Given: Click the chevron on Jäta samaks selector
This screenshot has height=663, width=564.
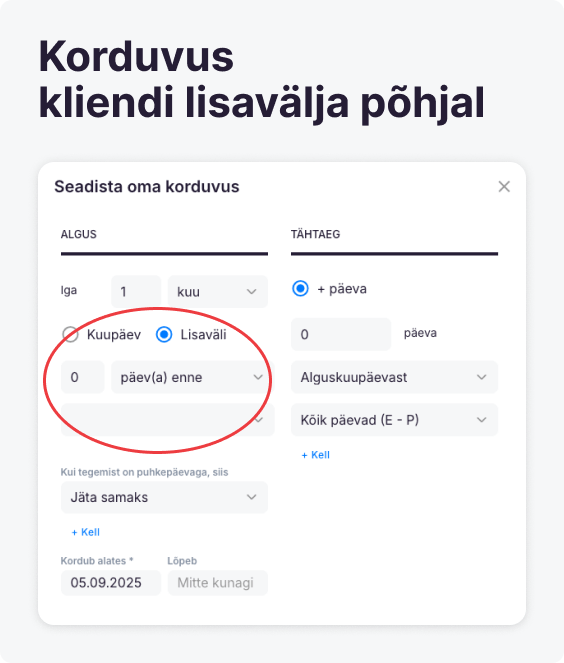Looking at the screenshot, I should pyautogui.click(x=252, y=497).
